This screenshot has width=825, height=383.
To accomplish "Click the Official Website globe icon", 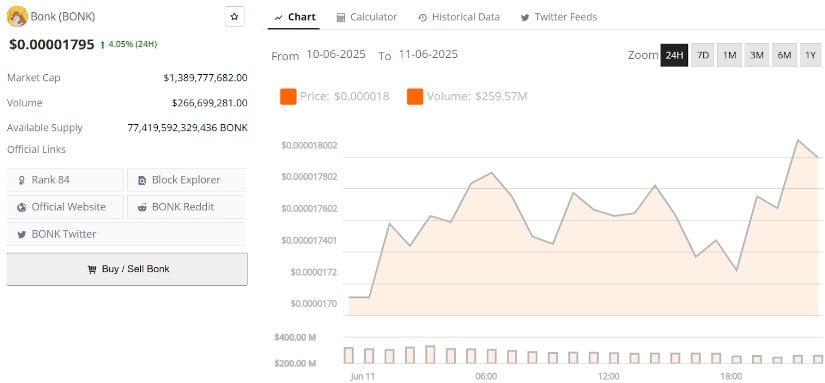I will [22, 207].
